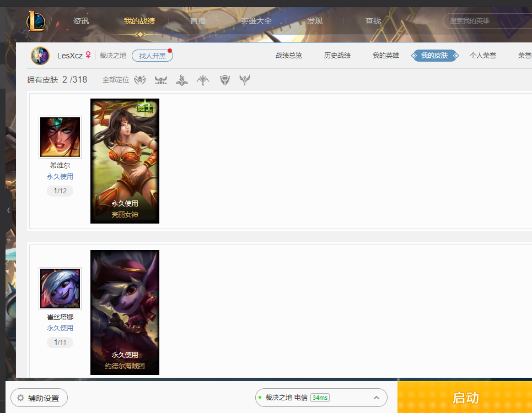Select the 我的皮肤 tab
Viewport: 532px width, 413px height.
click(434, 56)
